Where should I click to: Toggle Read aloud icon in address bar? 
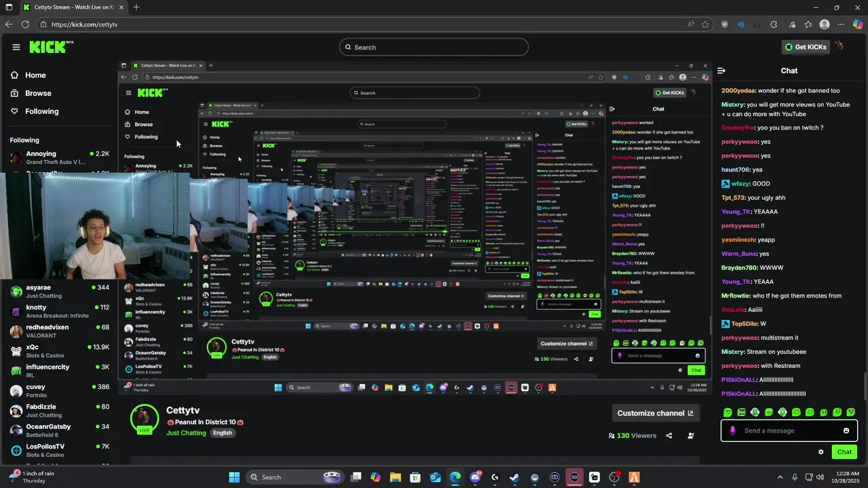[690, 24]
